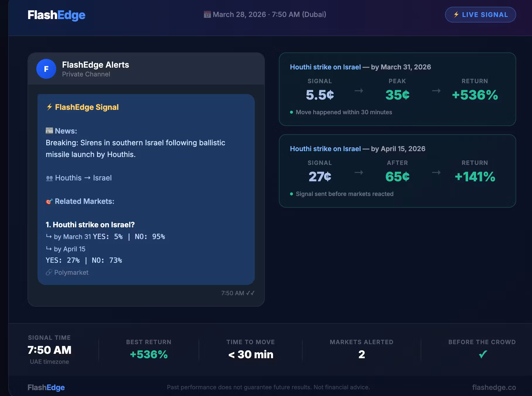Screen dimensions: 532x396
Task: Click the double read checkmarks after 7:50 AM
Action: click(x=250, y=293)
